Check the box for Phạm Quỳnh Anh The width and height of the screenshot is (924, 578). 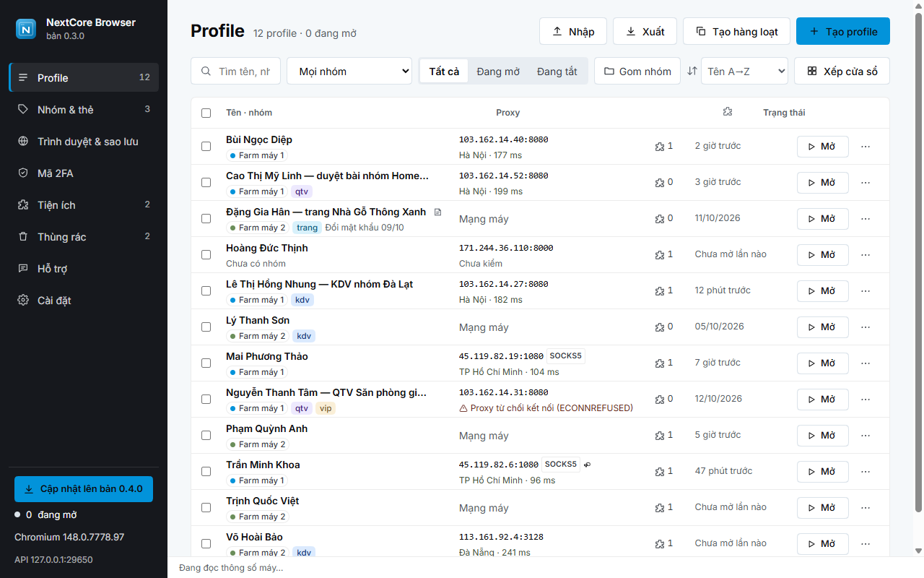point(206,435)
